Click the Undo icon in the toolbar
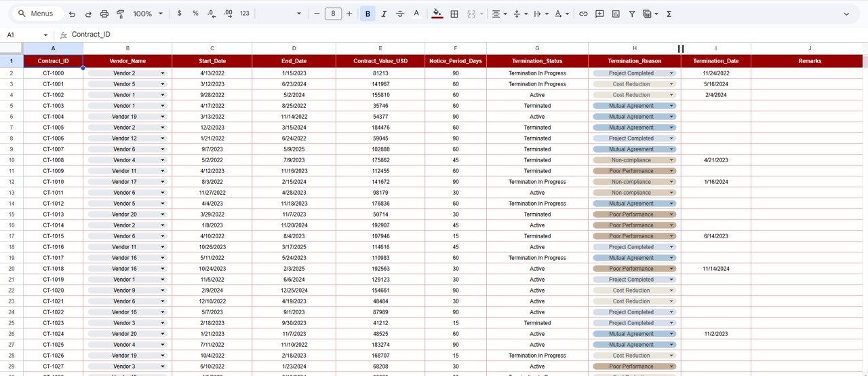868x376 pixels. [x=72, y=14]
